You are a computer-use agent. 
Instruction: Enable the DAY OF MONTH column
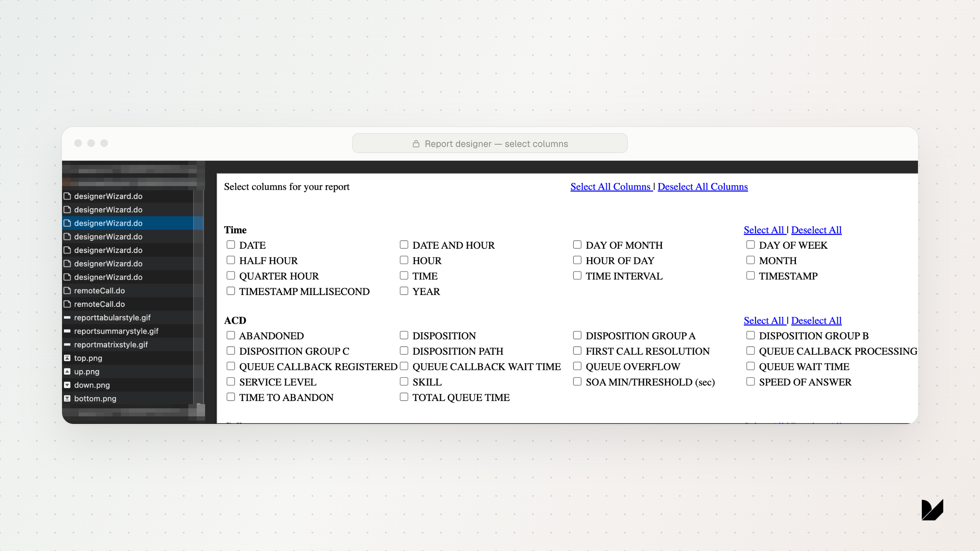click(x=577, y=245)
